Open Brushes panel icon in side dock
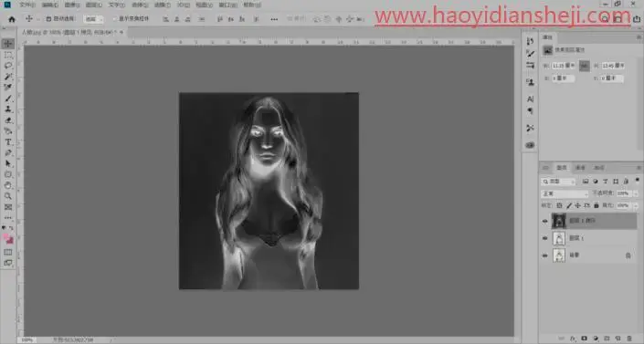This screenshot has height=344, width=644. [530, 53]
